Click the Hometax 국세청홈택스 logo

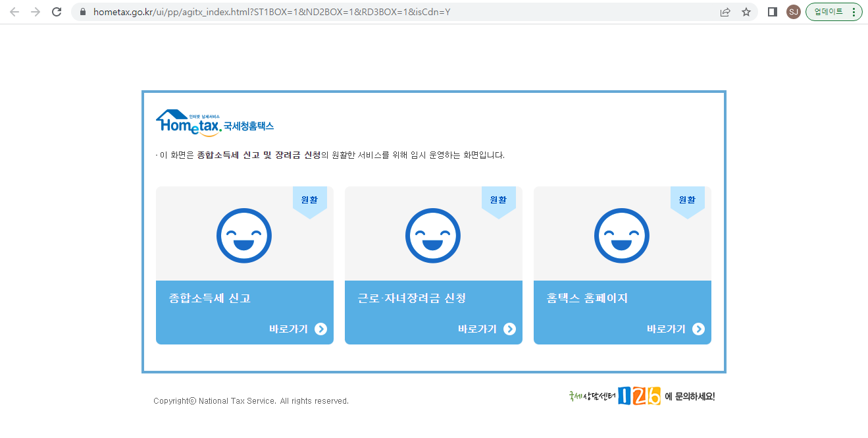coord(215,123)
